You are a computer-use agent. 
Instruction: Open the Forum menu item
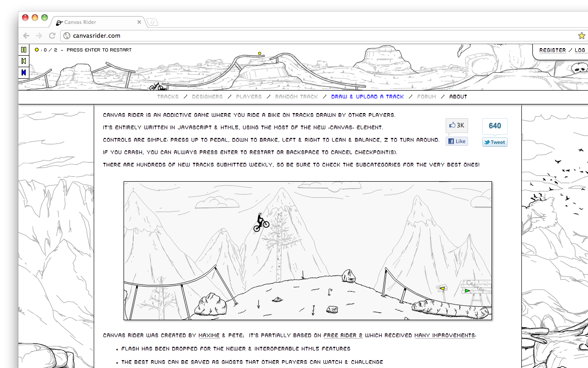click(x=426, y=97)
